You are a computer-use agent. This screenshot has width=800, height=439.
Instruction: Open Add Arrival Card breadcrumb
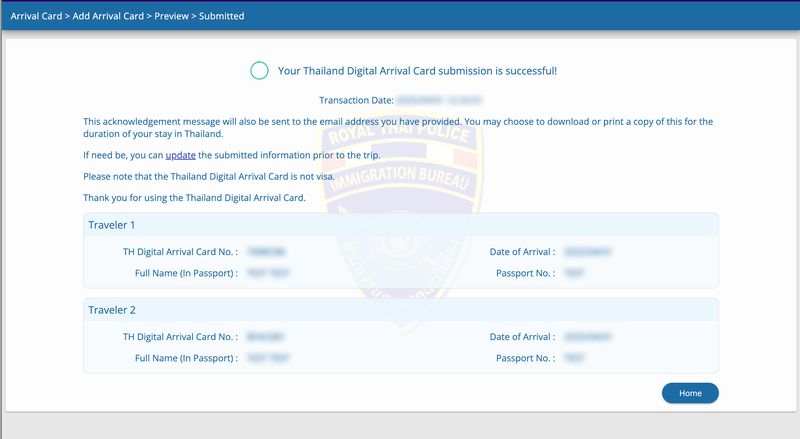tap(106, 16)
